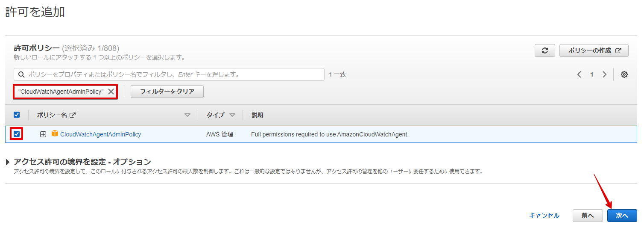
Task: Click the orange policy box icon
Action: (55, 134)
